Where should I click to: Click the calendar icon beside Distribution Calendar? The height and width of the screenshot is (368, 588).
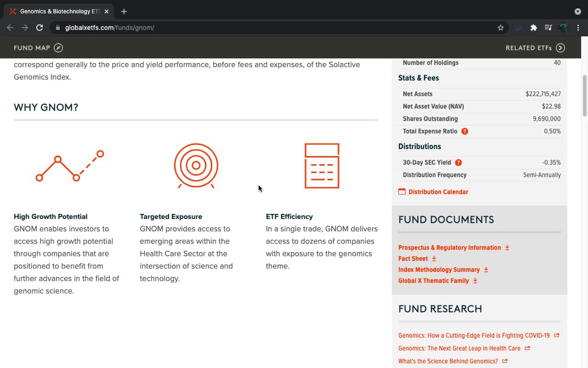pos(402,191)
